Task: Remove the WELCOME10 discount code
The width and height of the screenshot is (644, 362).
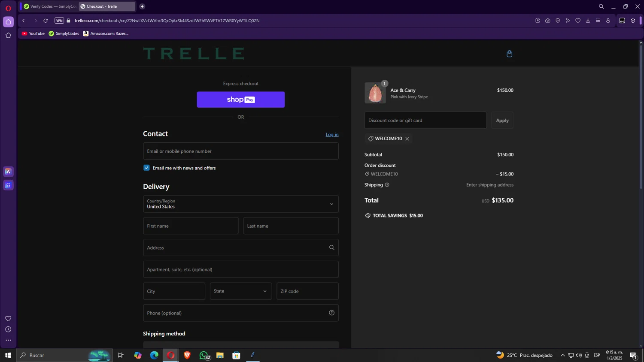Action: pyautogui.click(x=407, y=139)
